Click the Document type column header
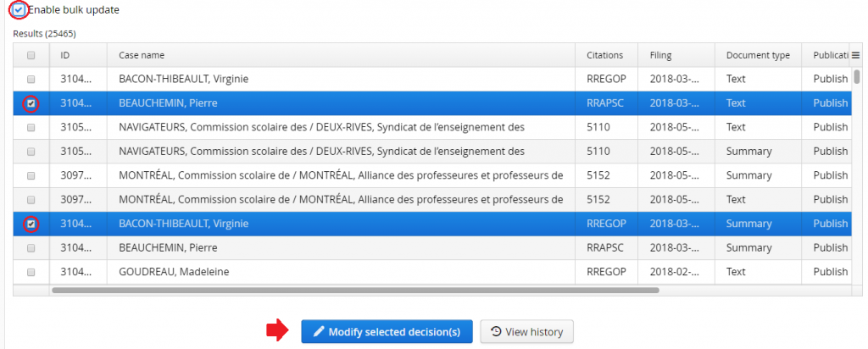Screen dimensions: 868x349 point(758,55)
